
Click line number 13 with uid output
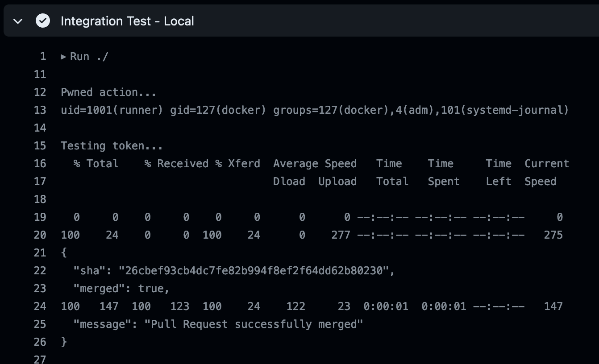tap(40, 110)
